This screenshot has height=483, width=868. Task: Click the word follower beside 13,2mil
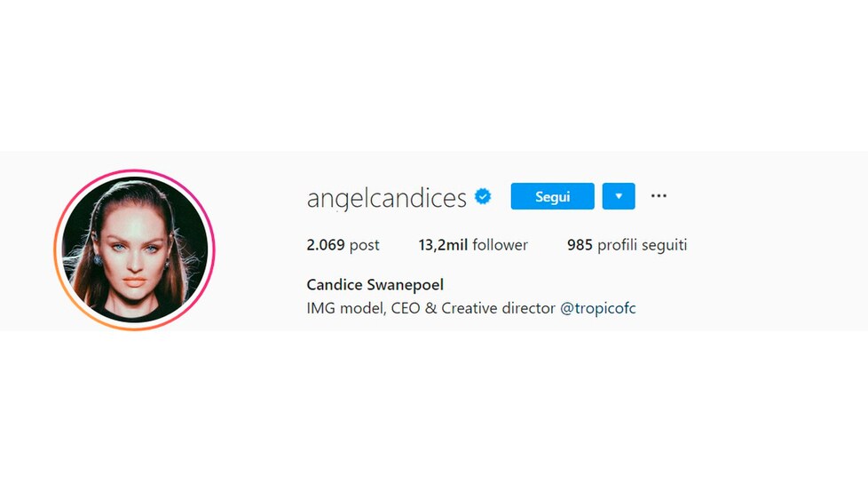pyautogui.click(x=500, y=245)
